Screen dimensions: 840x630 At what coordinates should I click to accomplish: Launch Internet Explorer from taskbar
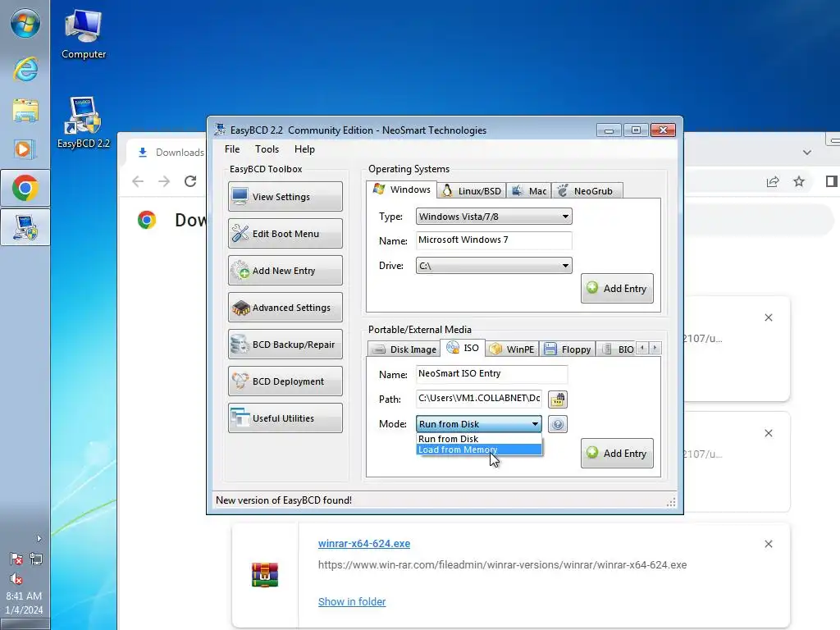coord(25,69)
